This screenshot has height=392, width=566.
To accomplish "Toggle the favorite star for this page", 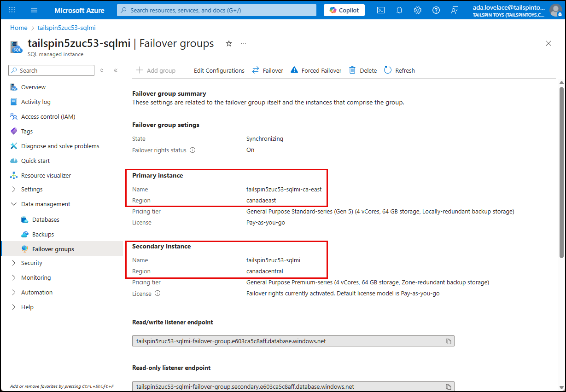I will click(228, 43).
